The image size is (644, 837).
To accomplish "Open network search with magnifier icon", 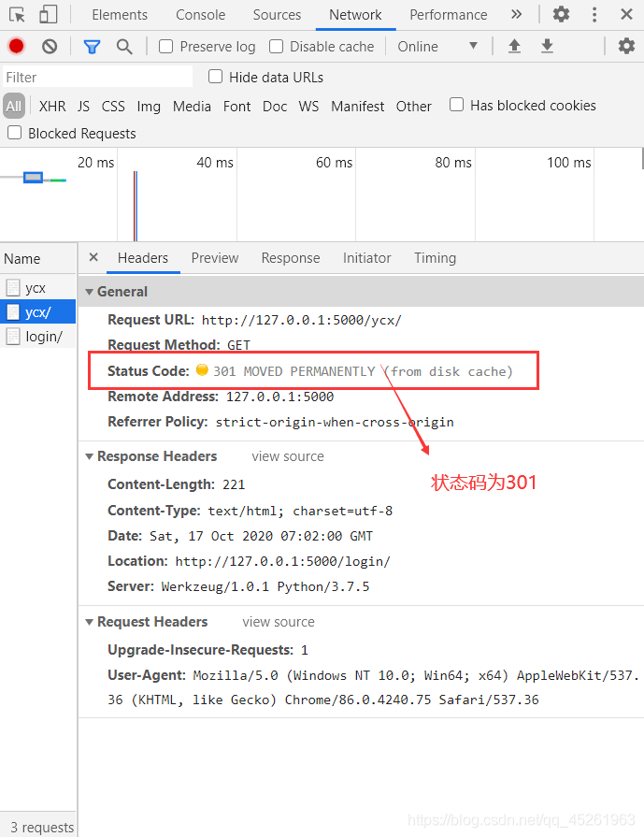I will point(124,47).
